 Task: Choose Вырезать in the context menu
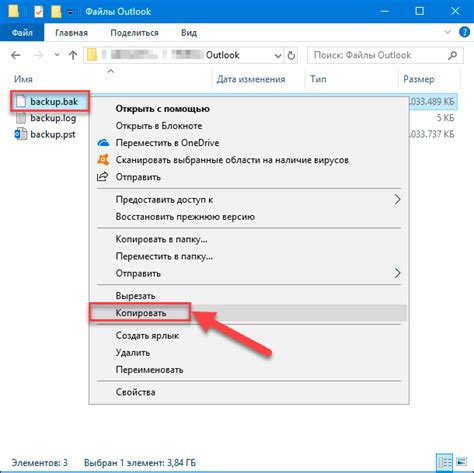point(249,296)
